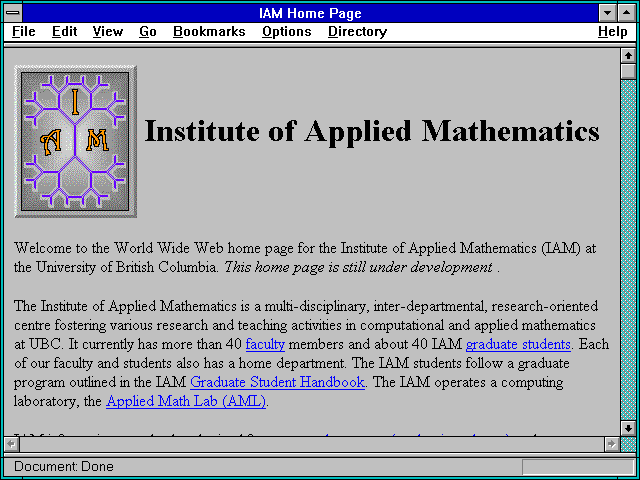Screen dimensions: 640x480
Task: Open the Edit menu
Action: (x=64, y=32)
